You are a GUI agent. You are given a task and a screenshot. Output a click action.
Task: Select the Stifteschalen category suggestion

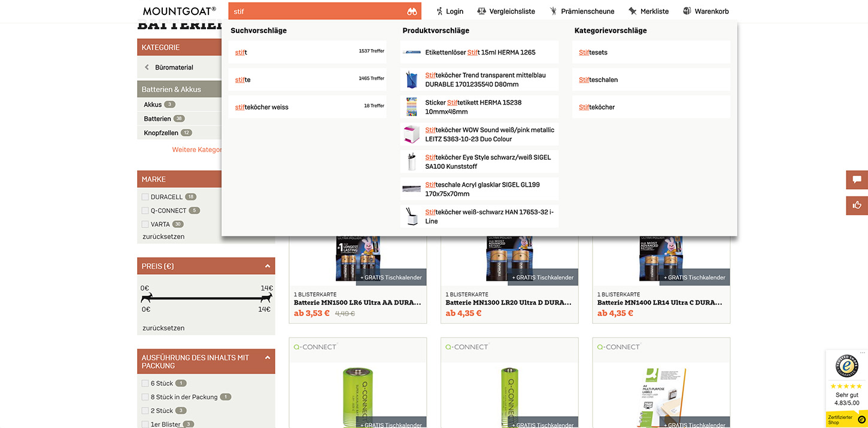(x=651, y=80)
